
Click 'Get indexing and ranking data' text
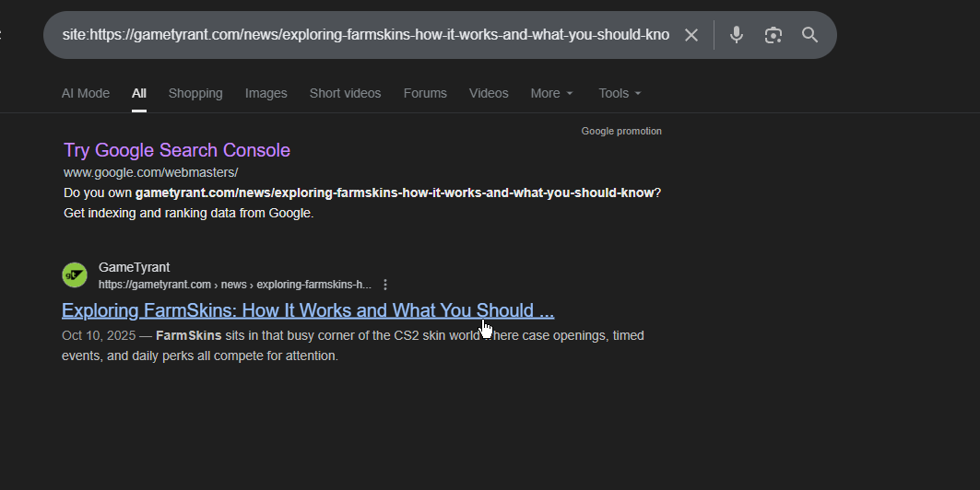point(189,213)
